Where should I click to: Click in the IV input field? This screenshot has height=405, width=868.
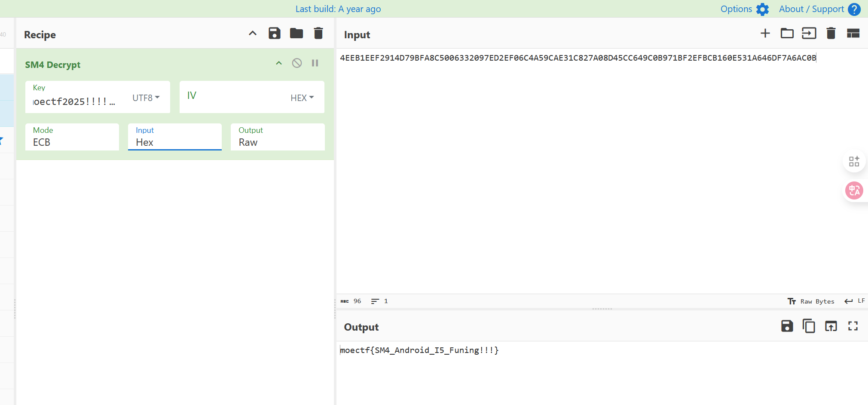(234, 97)
